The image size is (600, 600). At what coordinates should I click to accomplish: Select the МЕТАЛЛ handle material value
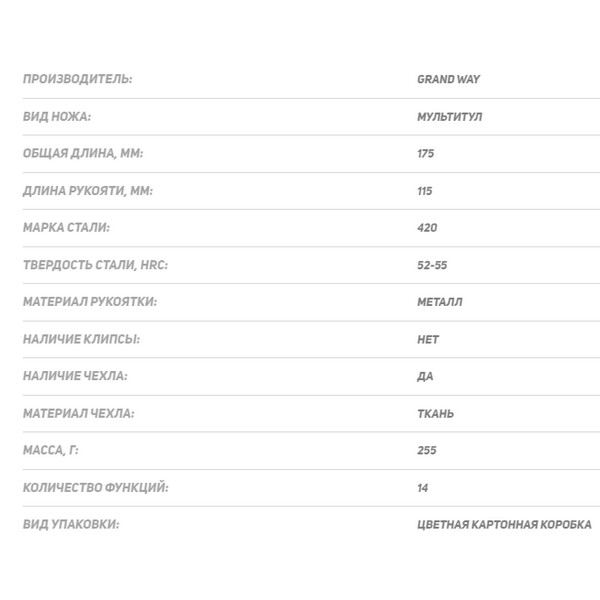(440, 302)
